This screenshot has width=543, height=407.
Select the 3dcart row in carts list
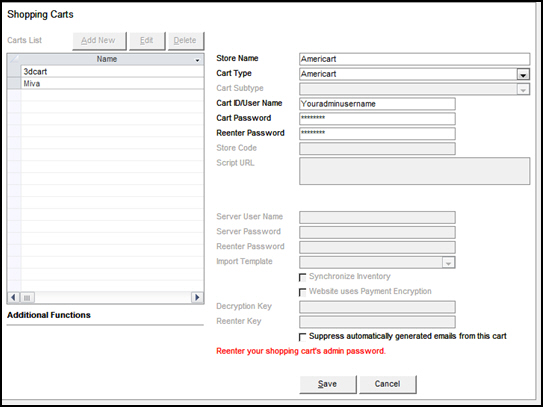pyautogui.click(x=112, y=72)
